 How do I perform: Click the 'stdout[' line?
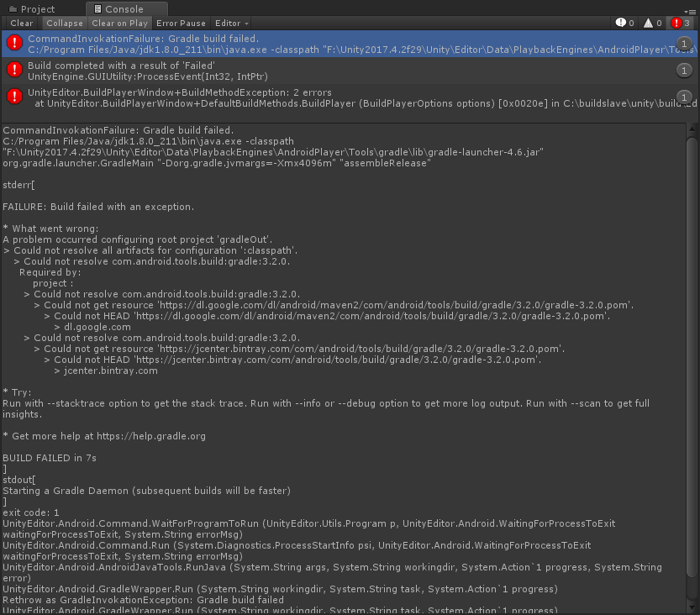(19, 480)
